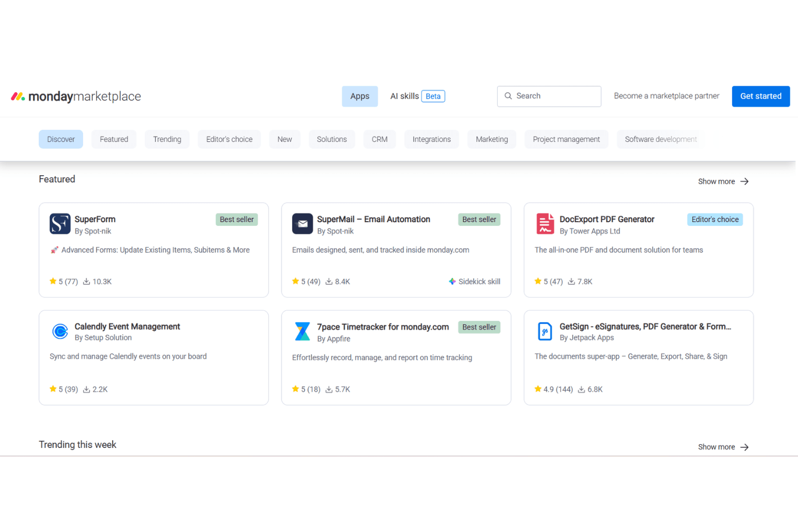Click the monday marketplace logo
The image size is (798, 532).
tap(76, 96)
